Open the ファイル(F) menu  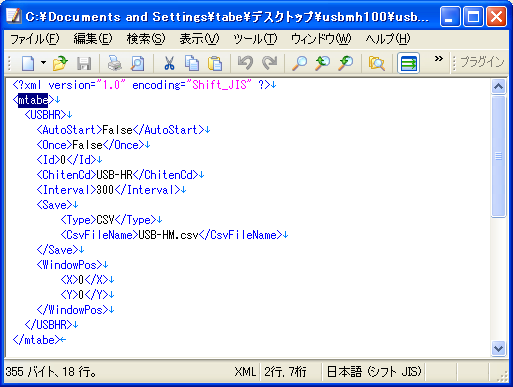coord(35,39)
